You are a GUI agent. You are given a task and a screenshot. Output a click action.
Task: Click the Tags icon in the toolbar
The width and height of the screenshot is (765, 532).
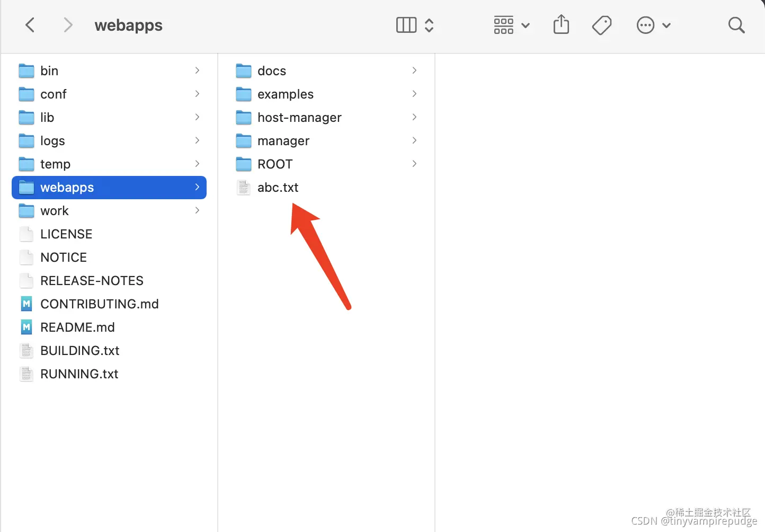tap(602, 25)
